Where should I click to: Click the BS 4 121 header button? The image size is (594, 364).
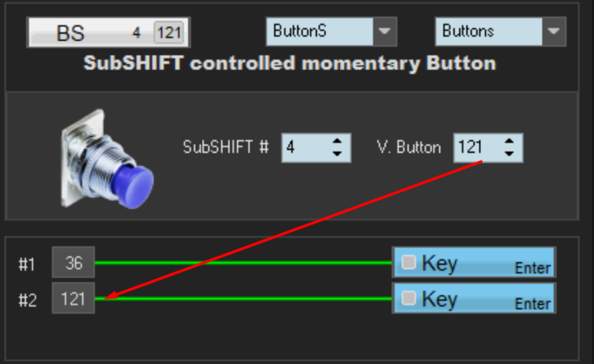point(89,32)
